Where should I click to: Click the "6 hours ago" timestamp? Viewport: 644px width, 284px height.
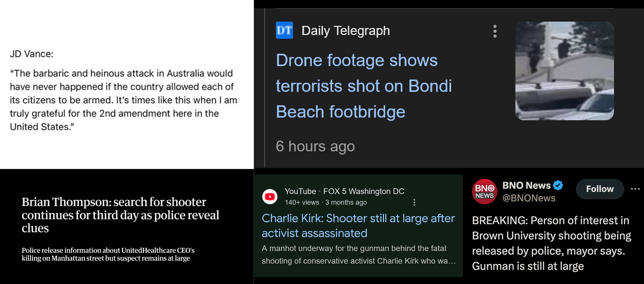315,146
